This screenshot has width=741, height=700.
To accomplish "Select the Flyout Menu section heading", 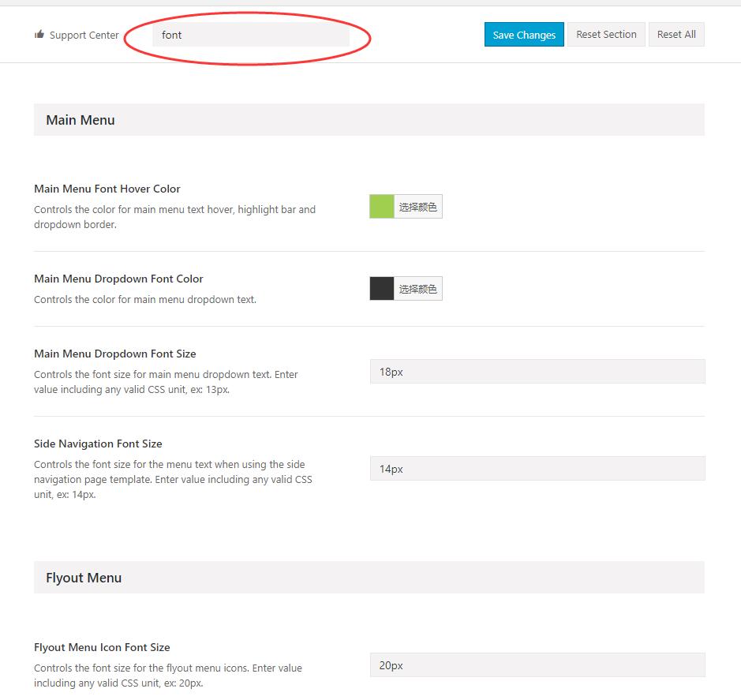I will coord(84,578).
